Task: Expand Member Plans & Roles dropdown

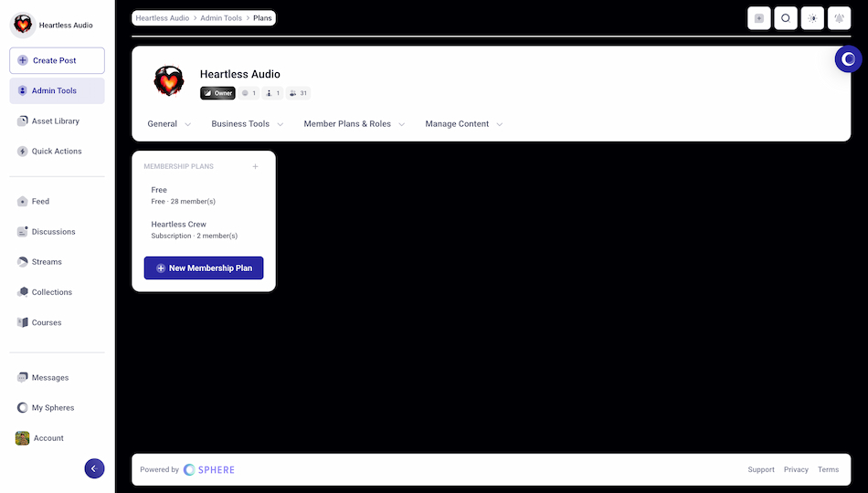Action: tap(355, 124)
